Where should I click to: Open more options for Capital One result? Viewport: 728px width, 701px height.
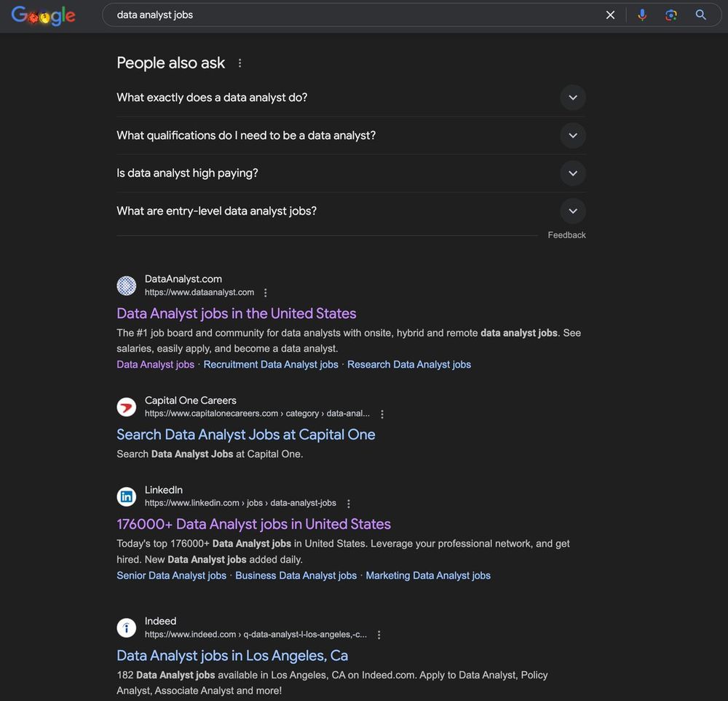pyautogui.click(x=382, y=413)
